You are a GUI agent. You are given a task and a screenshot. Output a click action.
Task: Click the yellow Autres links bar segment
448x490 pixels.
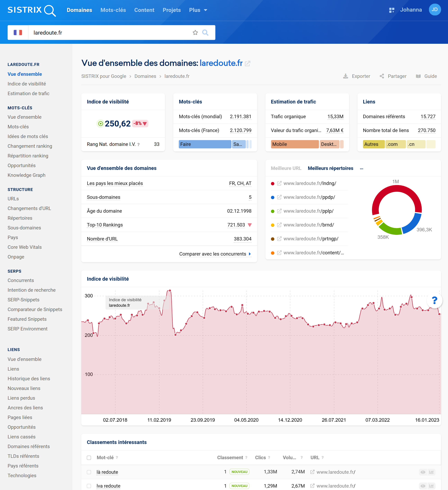(374, 144)
